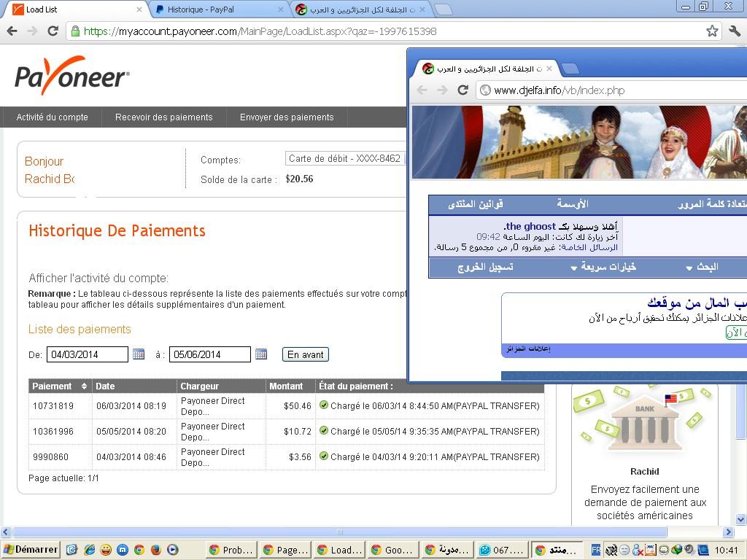Close the Load List tab

(x=139, y=9)
